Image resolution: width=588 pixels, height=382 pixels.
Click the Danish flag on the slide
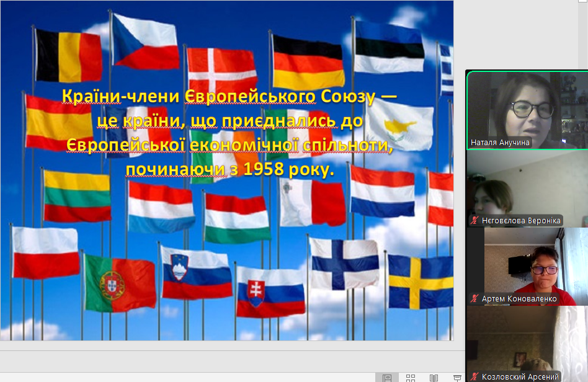click(221, 70)
